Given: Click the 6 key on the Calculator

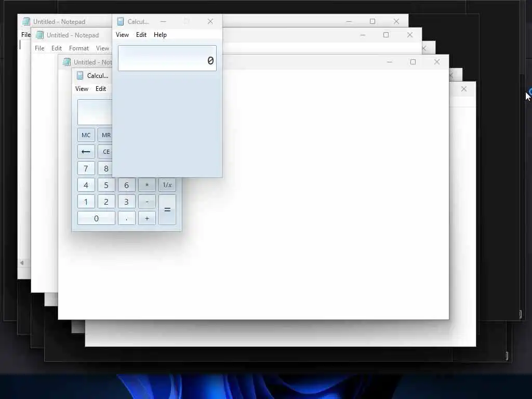Looking at the screenshot, I should point(127,185).
